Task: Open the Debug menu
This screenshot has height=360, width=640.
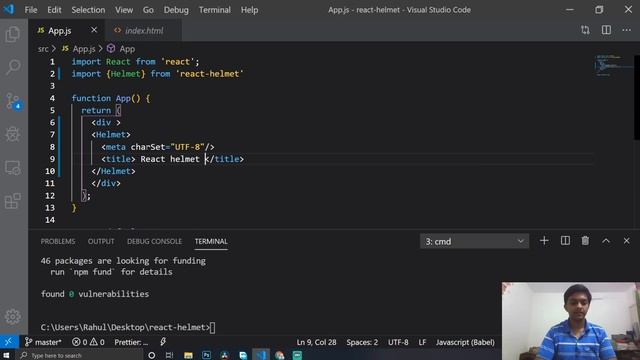Action: (x=176, y=10)
